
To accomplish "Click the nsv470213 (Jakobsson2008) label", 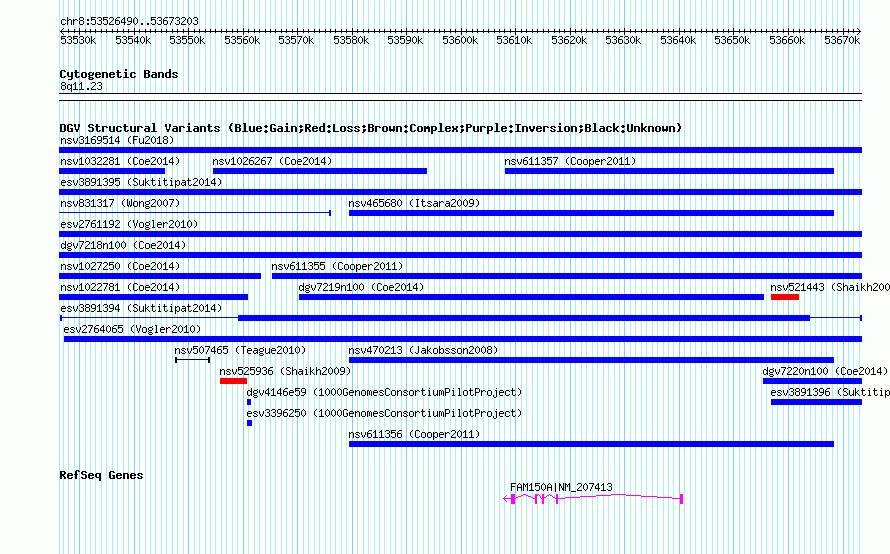I will [x=423, y=350].
